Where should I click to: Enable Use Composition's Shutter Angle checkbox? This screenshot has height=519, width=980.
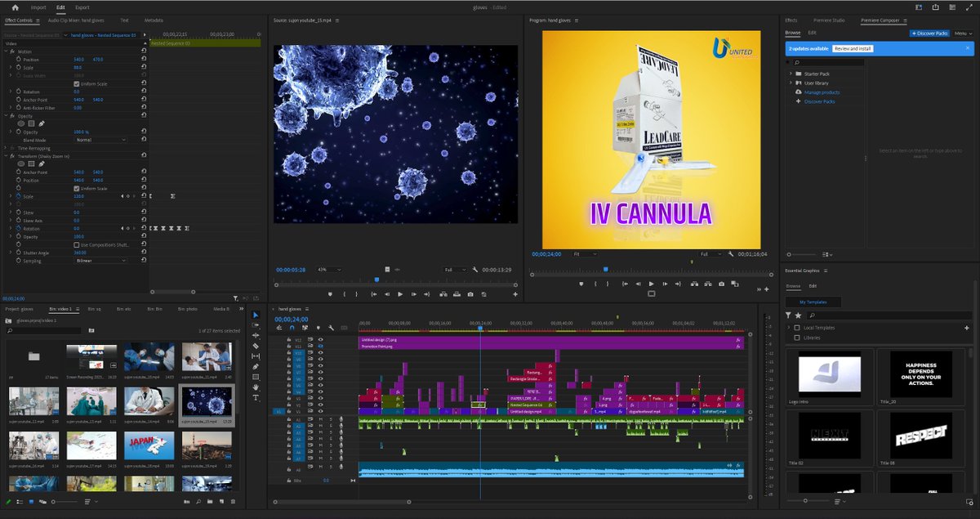click(x=78, y=244)
